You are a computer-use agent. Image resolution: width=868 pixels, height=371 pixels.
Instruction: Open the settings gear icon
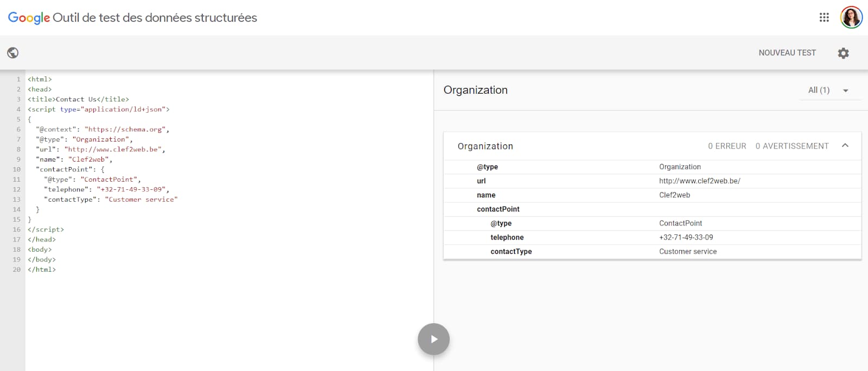tap(843, 53)
